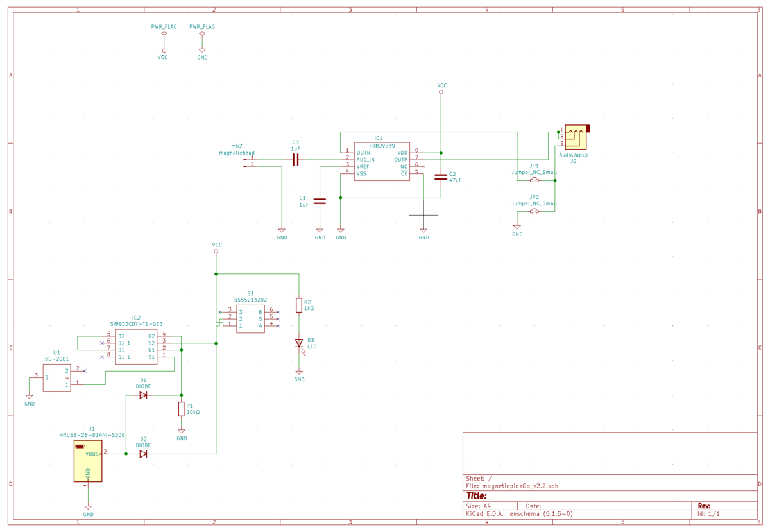This screenshot has height=532, width=770.
Task: Click the 'VBUS' pin label on J1
Action: coord(93,454)
